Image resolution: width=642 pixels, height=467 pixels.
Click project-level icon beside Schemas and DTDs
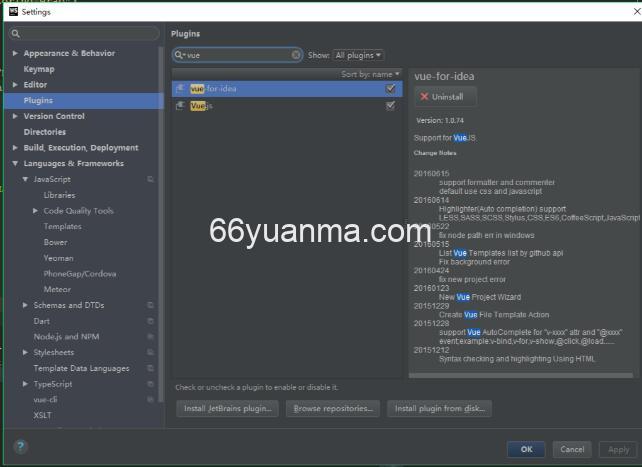click(150, 305)
